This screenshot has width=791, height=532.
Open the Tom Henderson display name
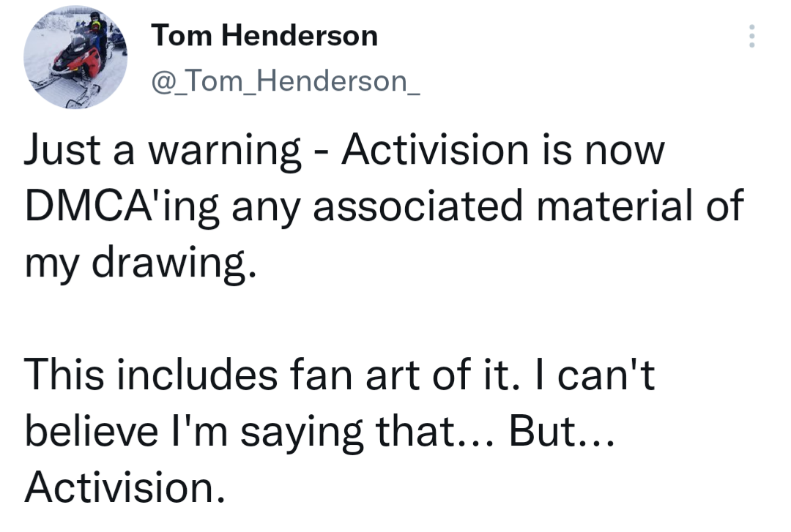point(264,35)
